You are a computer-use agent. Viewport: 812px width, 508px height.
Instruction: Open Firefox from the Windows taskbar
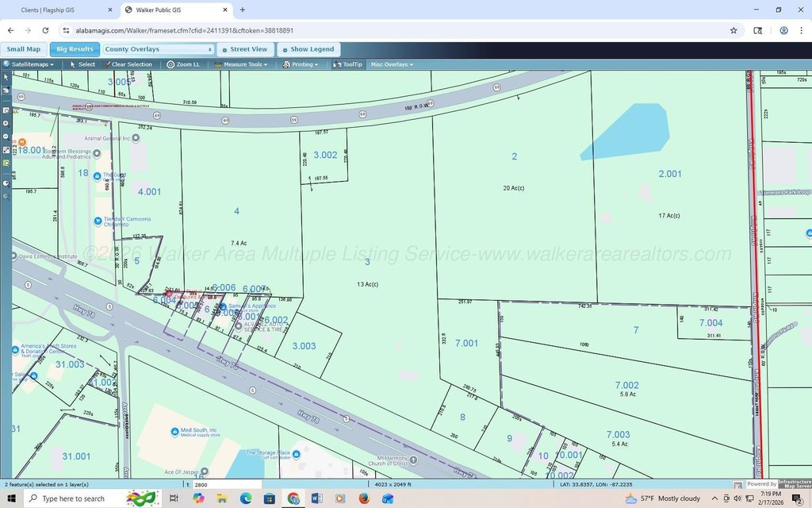pos(364,498)
